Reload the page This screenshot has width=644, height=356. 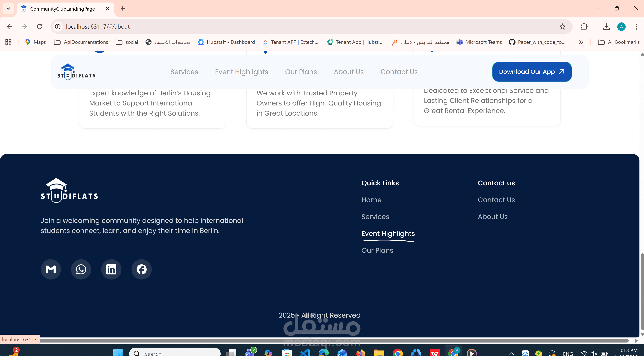point(40,27)
